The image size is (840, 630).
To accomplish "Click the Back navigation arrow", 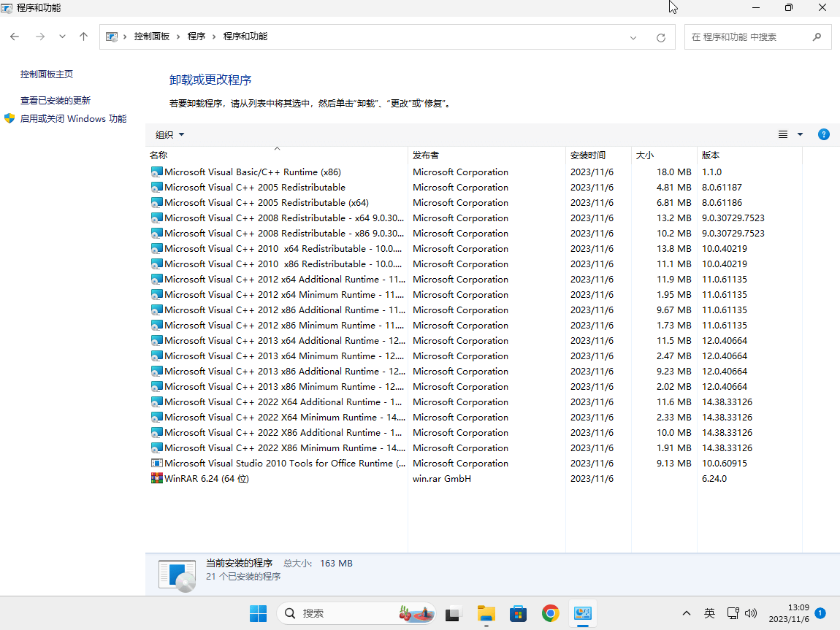I will tap(15, 37).
